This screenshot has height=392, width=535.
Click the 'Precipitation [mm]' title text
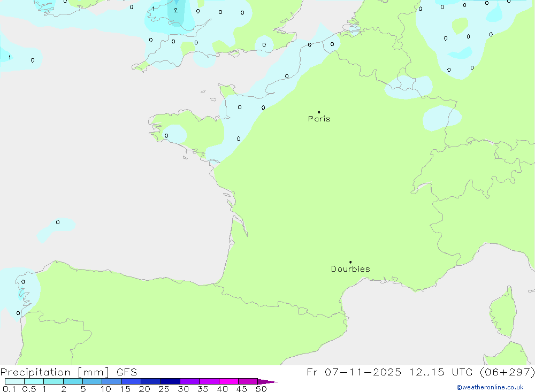(x=55, y=372)
